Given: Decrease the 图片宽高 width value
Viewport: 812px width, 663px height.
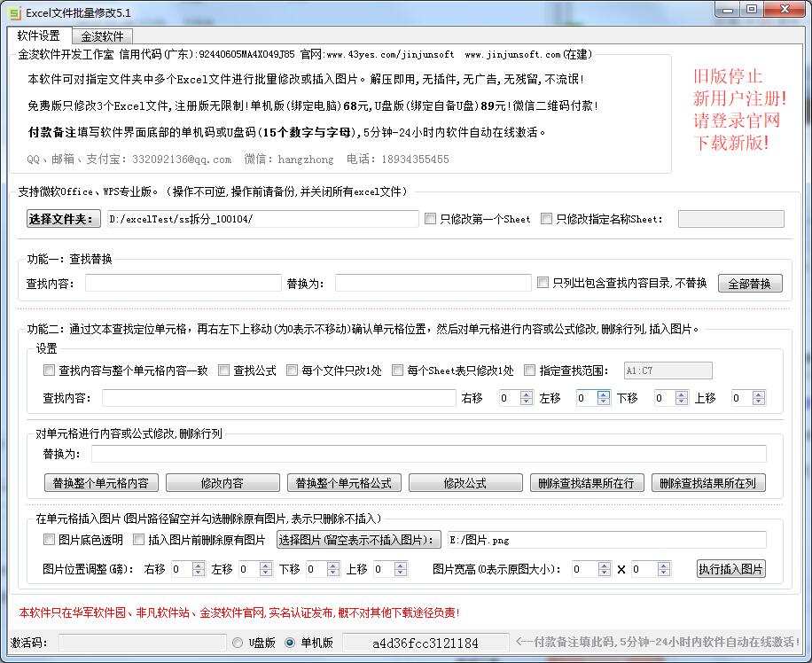Looking at the screenshot, I should tap(604, 573).
